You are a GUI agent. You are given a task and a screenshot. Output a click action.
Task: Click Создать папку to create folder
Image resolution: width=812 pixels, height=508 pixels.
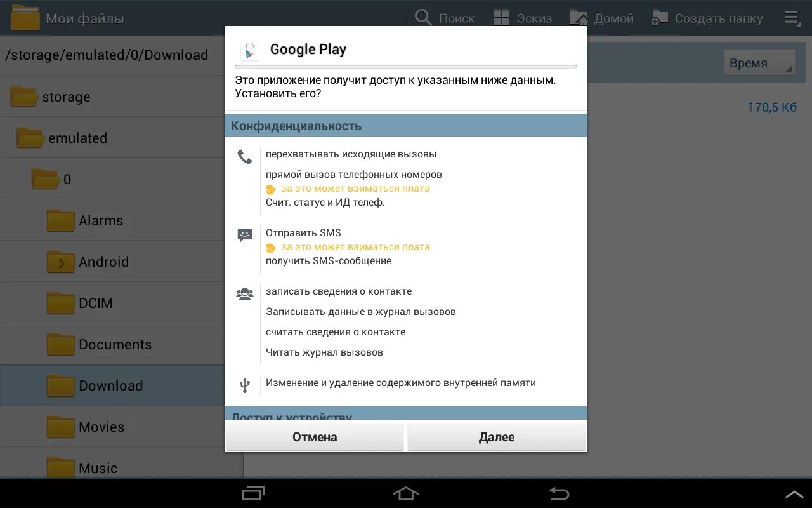click(707, 18)
